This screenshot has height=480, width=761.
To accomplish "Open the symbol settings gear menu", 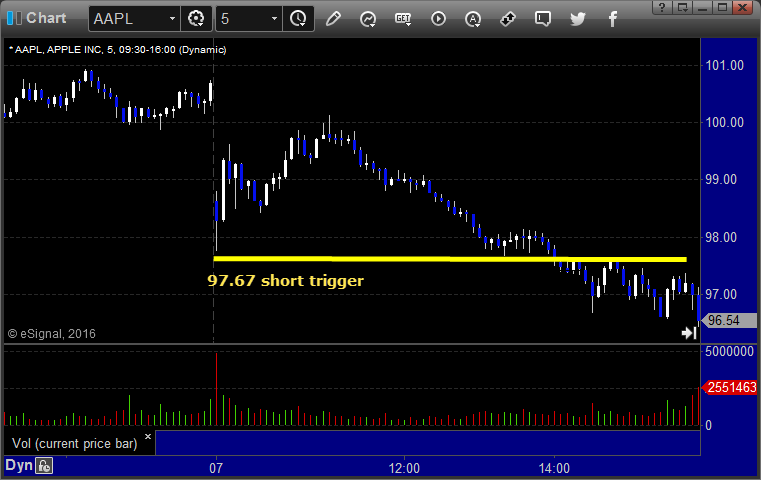I will (x=196, y=19).
